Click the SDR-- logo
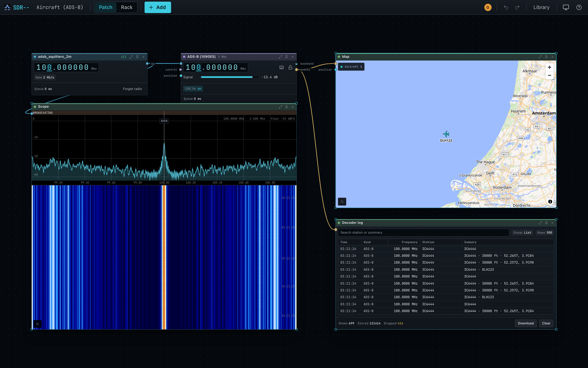This screenshot has width=588, height=368. 17,7
